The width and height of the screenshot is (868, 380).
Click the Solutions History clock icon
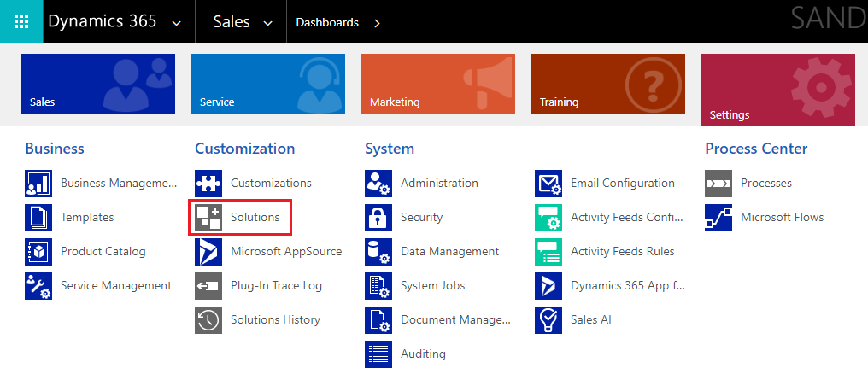tap(208, 320)
